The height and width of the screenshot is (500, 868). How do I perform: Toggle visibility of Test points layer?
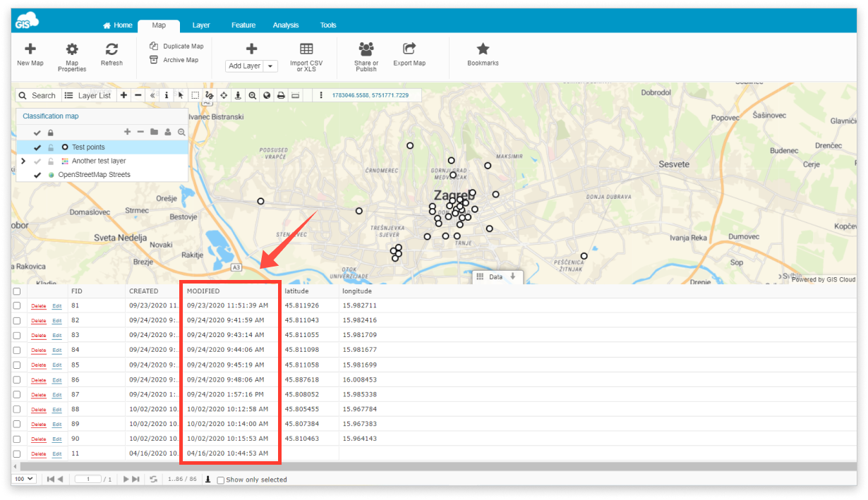pyautogui.click(x=37, y=147)
